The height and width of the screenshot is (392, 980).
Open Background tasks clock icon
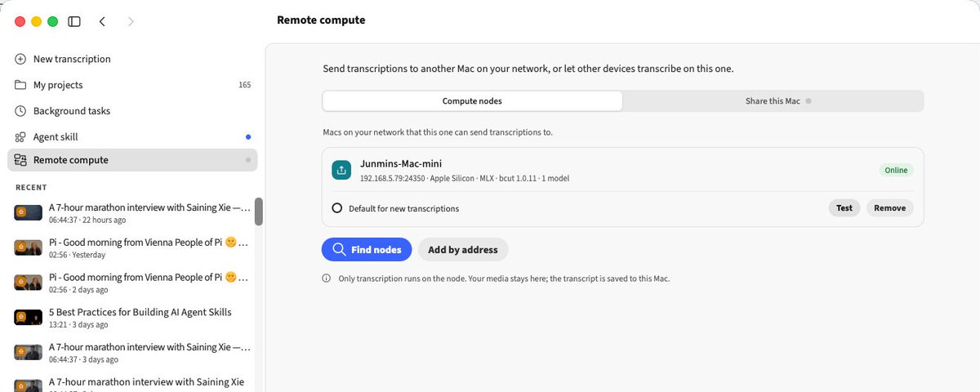tap(20, 111)
